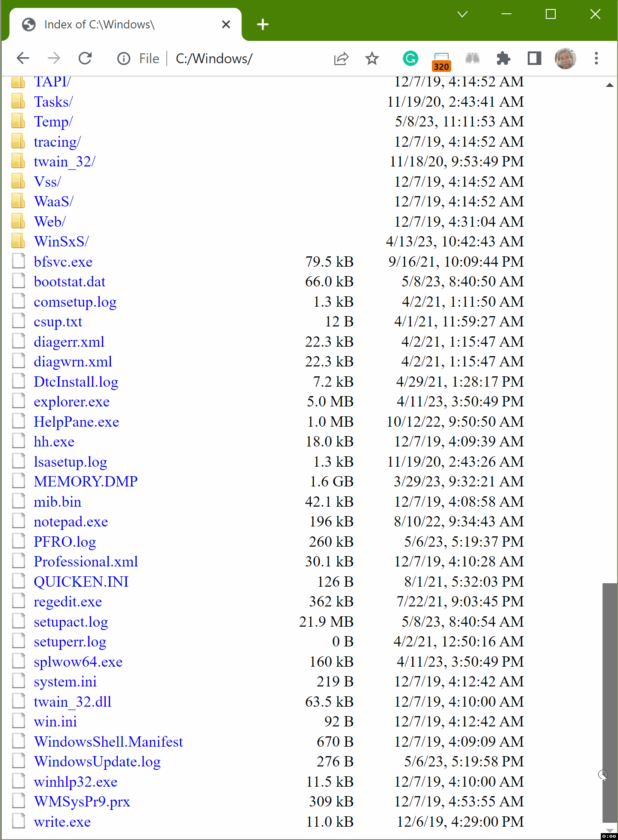Open the notepad.exe file link
618x840 pixels.
(71, 522)
